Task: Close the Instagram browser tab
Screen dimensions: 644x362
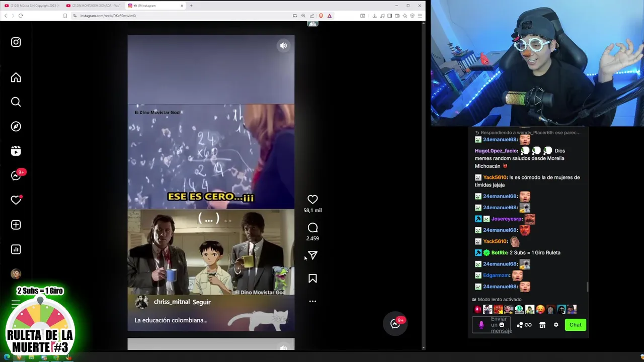Action: click(x=182, y=6)
